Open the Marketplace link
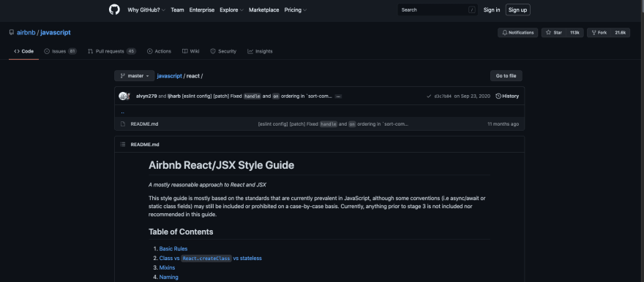644x282 pixels. click(x=263, y=9)
